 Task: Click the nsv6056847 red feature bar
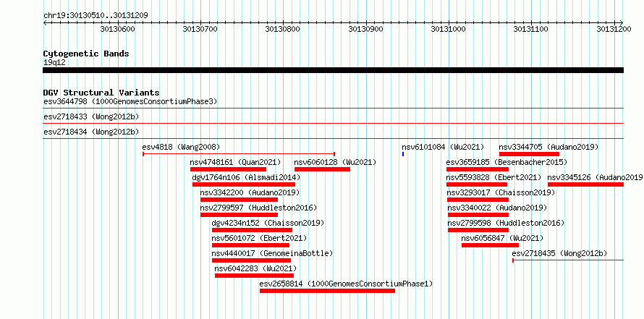(490, 245)
